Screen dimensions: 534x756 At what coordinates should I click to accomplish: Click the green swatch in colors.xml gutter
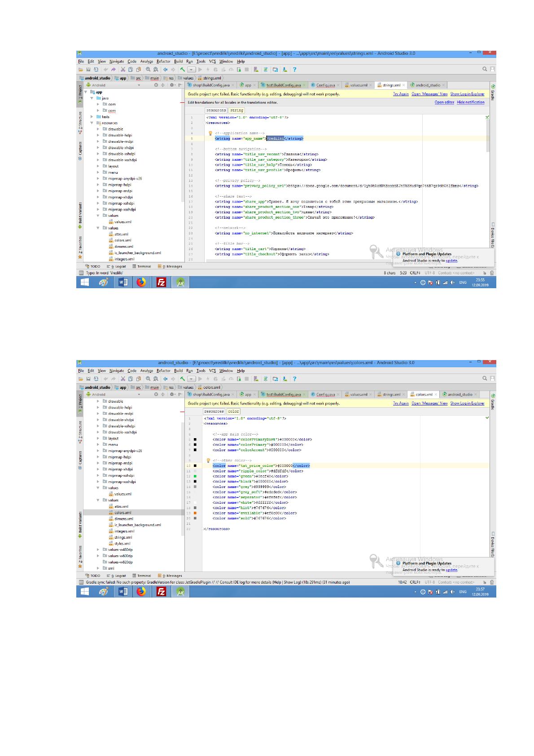(x=195, y=476)
